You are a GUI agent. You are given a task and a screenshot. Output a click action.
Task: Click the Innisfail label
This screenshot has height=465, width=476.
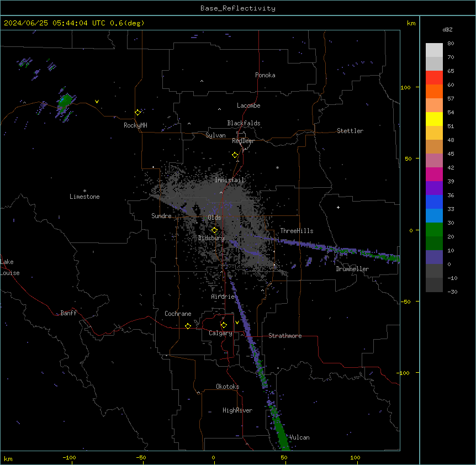tap(230, 180)
